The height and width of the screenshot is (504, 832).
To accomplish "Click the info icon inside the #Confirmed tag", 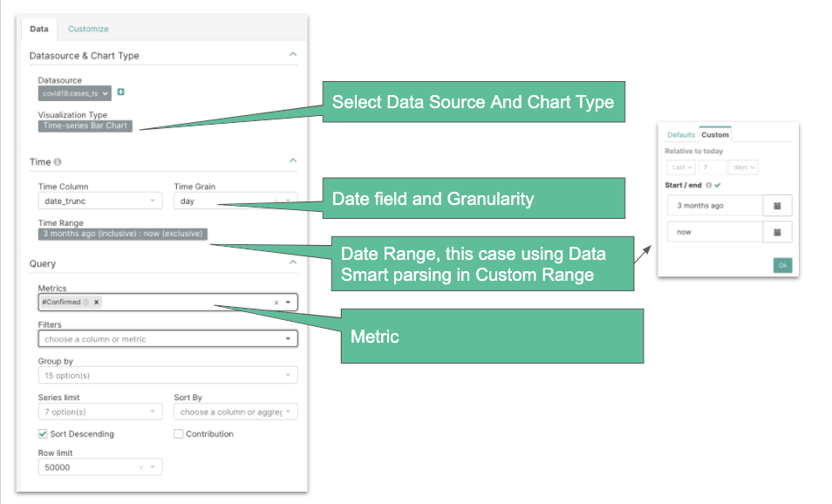I will (x=85, y=302).
